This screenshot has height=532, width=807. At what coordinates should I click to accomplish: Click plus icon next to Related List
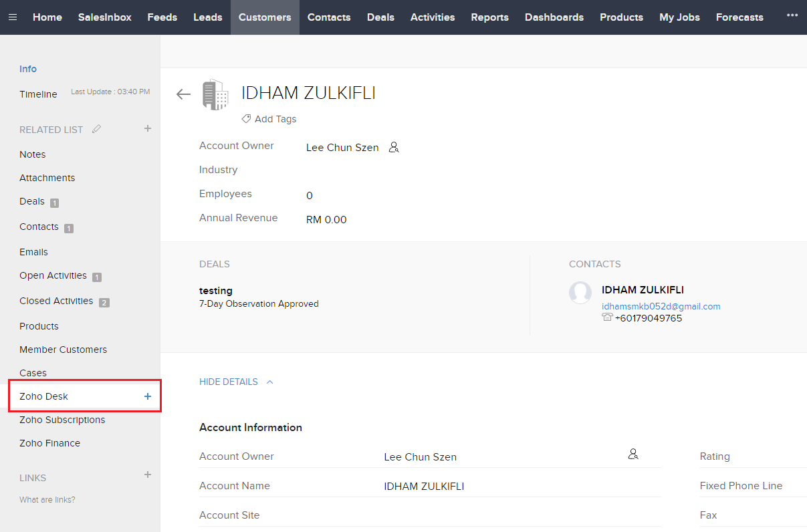(148, 128)
